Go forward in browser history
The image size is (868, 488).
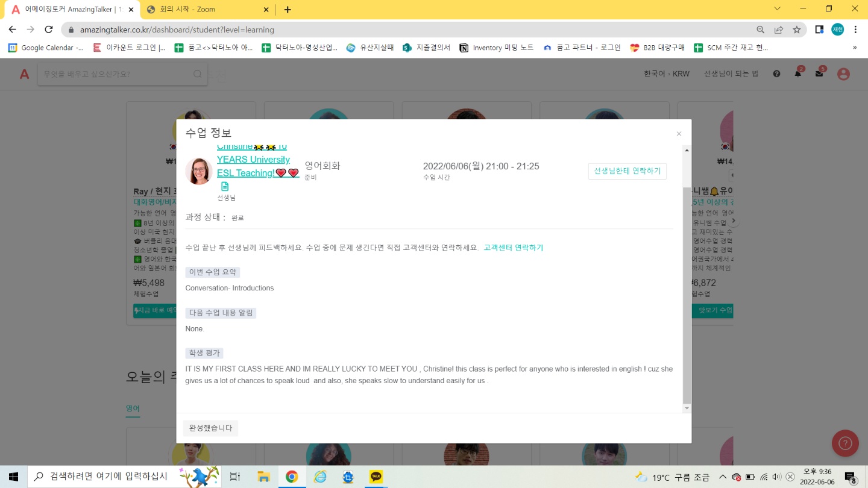tap(31, 30)
